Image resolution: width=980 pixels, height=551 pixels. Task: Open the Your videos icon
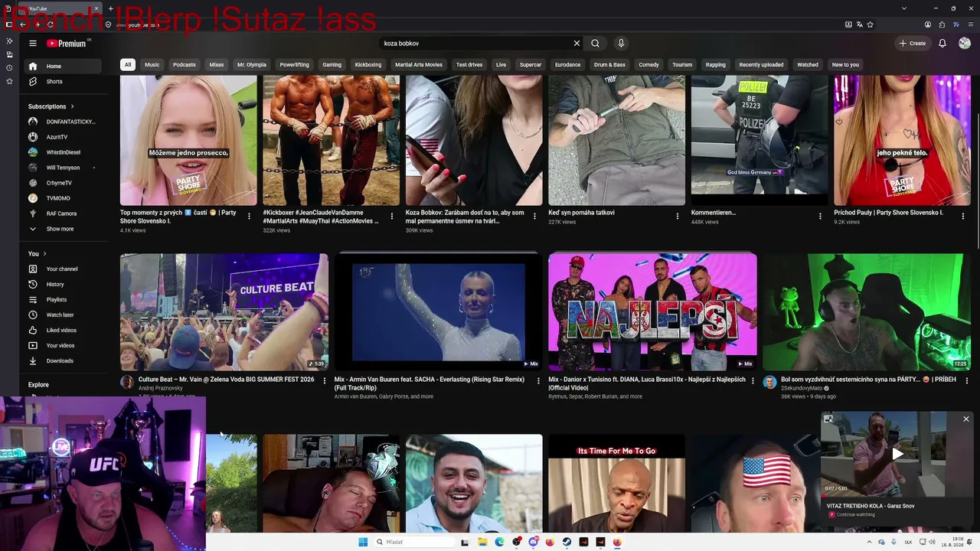[33, 345]
